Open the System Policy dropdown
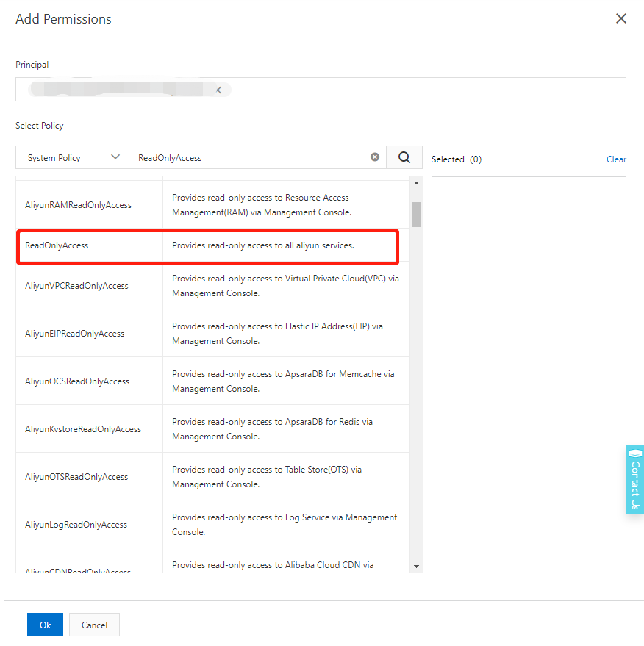 point(71,157)
